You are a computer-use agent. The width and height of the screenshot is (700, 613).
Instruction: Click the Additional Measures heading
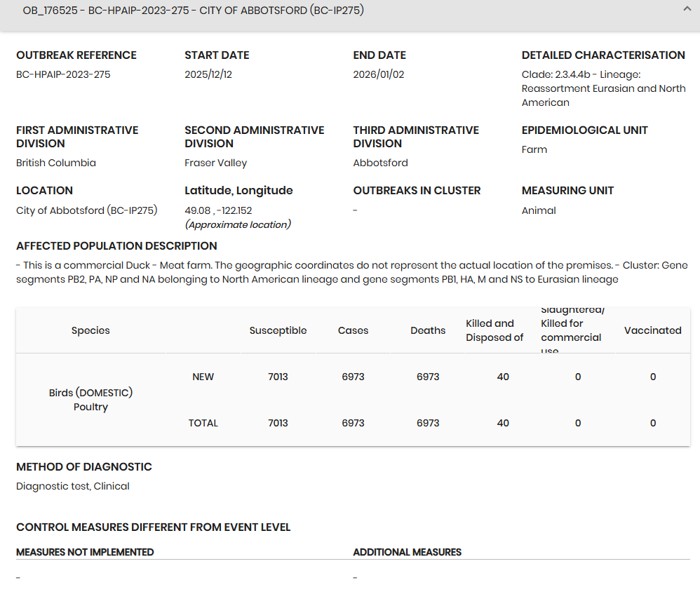pyautogui.click(x=407, y=552)
